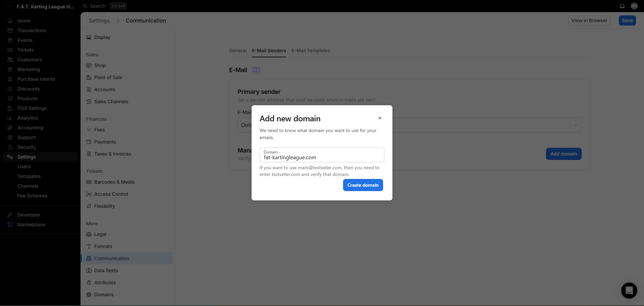644x306 pixels.
Task: Select the E-Mail Senders tab
Action: tap(269, 51)
